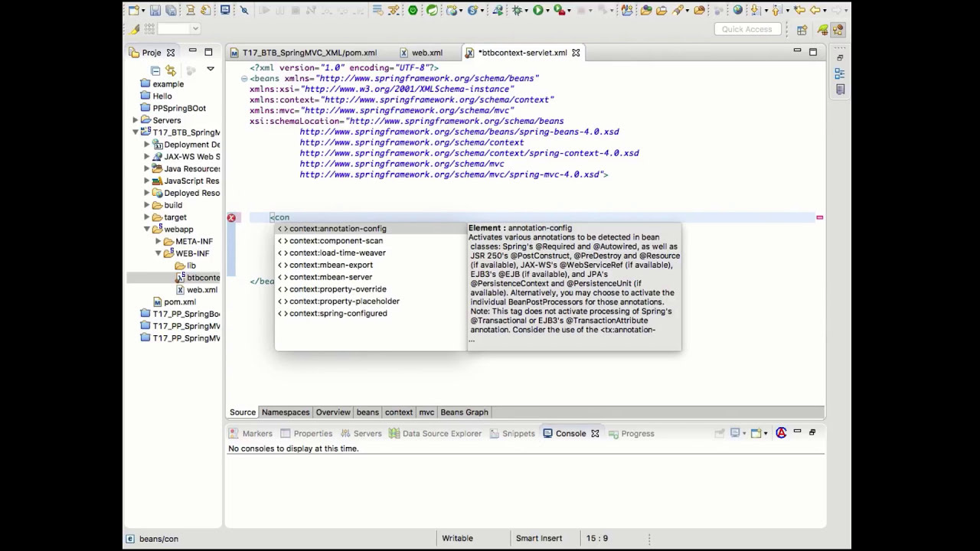Collapse the beans element fold marker

244,78
